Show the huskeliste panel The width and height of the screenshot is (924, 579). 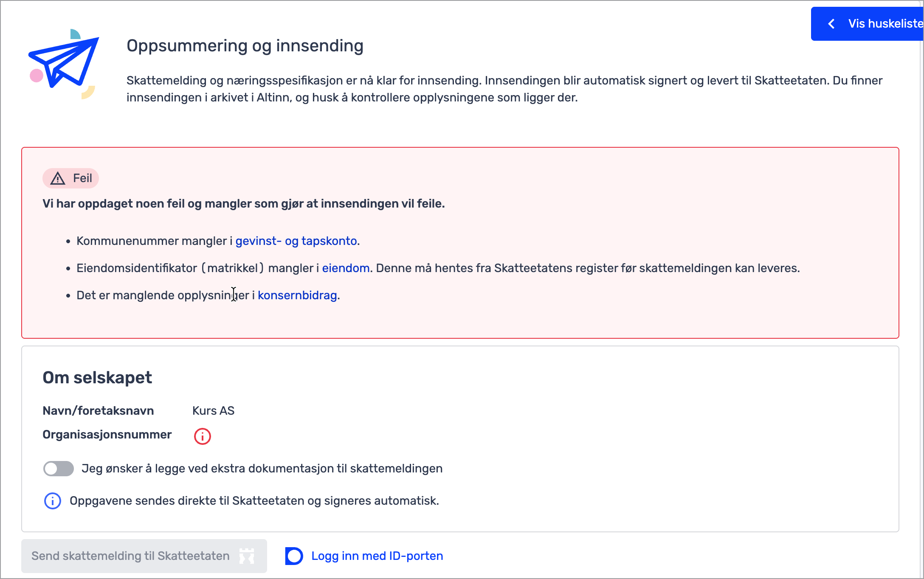pyautogui.click(x=885, y=24)
